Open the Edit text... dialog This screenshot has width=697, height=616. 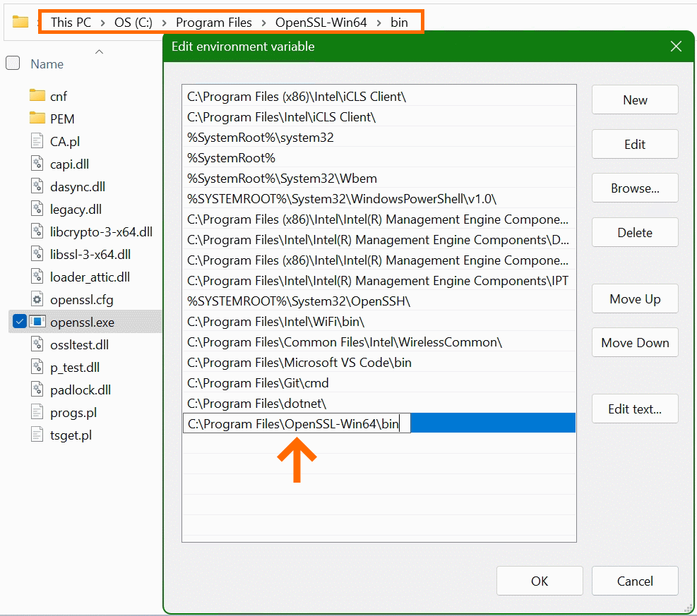(634, 409)
